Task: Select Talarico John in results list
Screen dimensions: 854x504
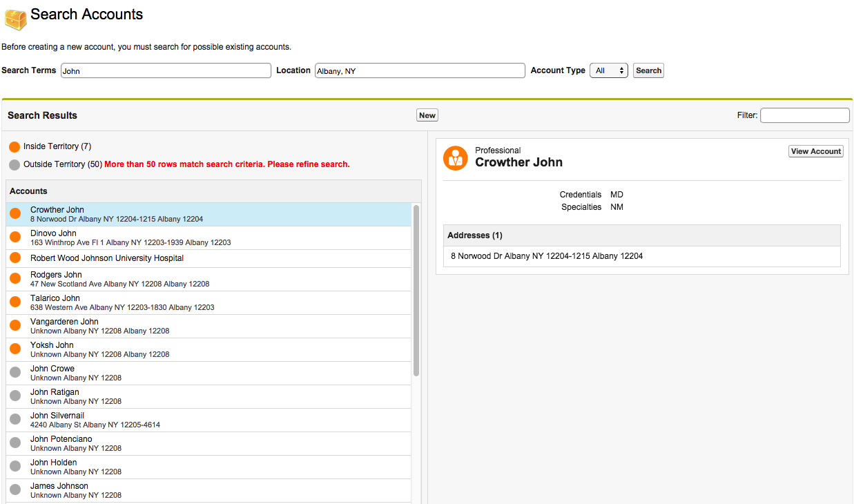Action: [55, 298]
